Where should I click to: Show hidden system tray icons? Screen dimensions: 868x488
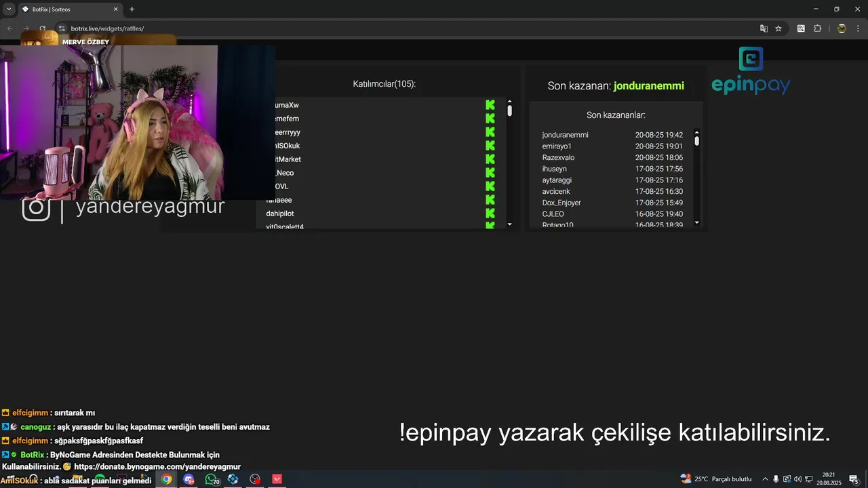(765, 479)
